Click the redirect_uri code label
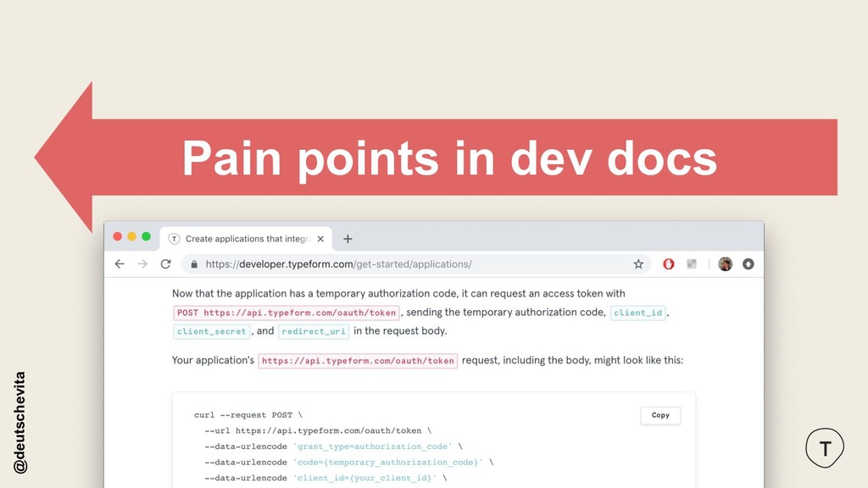Screen dimensions: 868x488 [x=314, y=331]
